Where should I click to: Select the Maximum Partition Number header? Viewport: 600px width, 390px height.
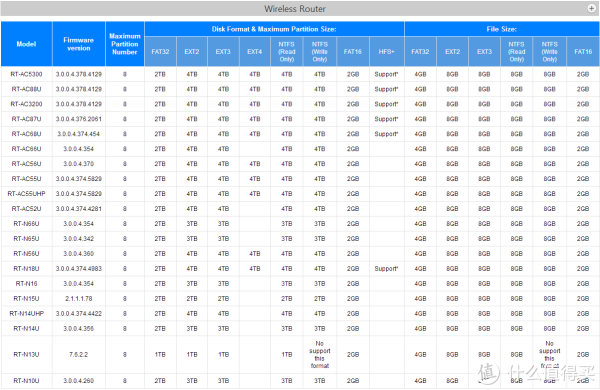[125, 44]
